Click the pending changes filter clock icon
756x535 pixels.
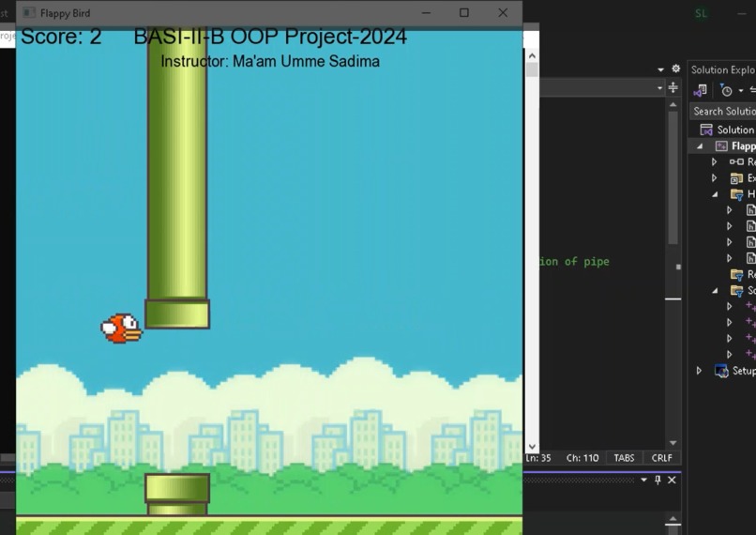coord(726,90)
